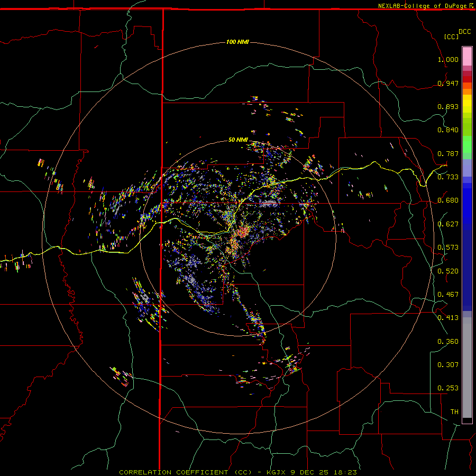Click the 0.840 scale value

pos(448,130)
